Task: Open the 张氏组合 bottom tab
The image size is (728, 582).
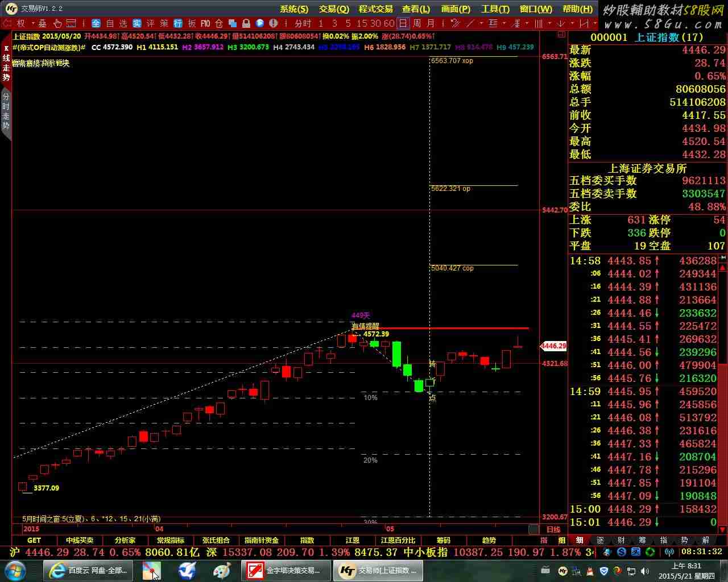Action: coord(216,541)
